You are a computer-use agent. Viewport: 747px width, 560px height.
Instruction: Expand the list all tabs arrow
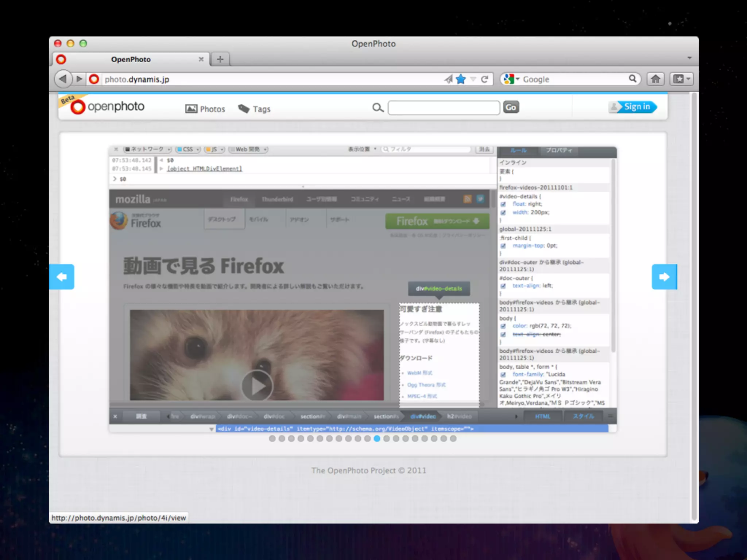click(689, 58)
